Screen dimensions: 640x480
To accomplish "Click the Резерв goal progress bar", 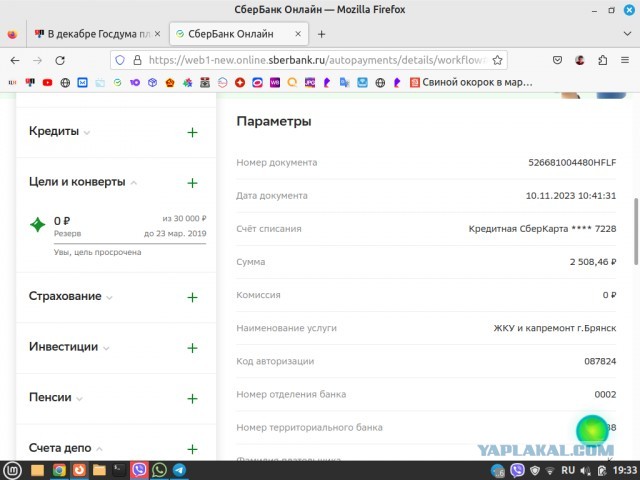I will point(130,244).
